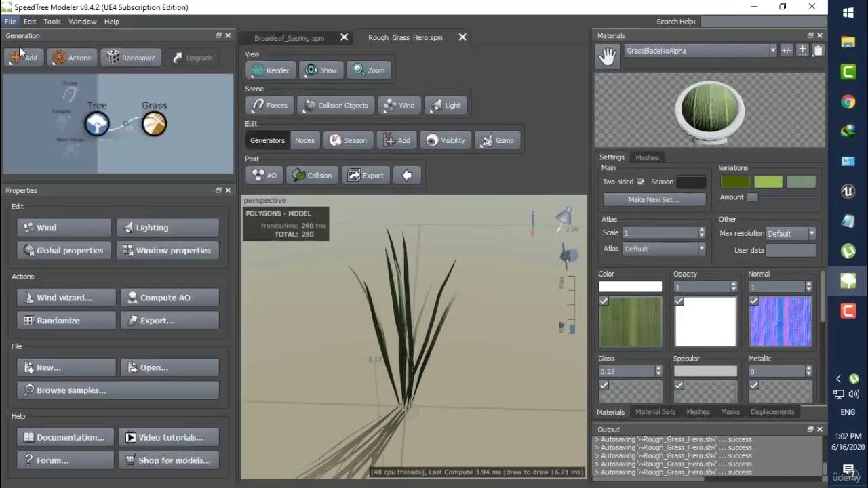The image size is (868, 488).
Task: Adjust the Gloss 0.25 stepper
Action: click(x=658, y=371)
